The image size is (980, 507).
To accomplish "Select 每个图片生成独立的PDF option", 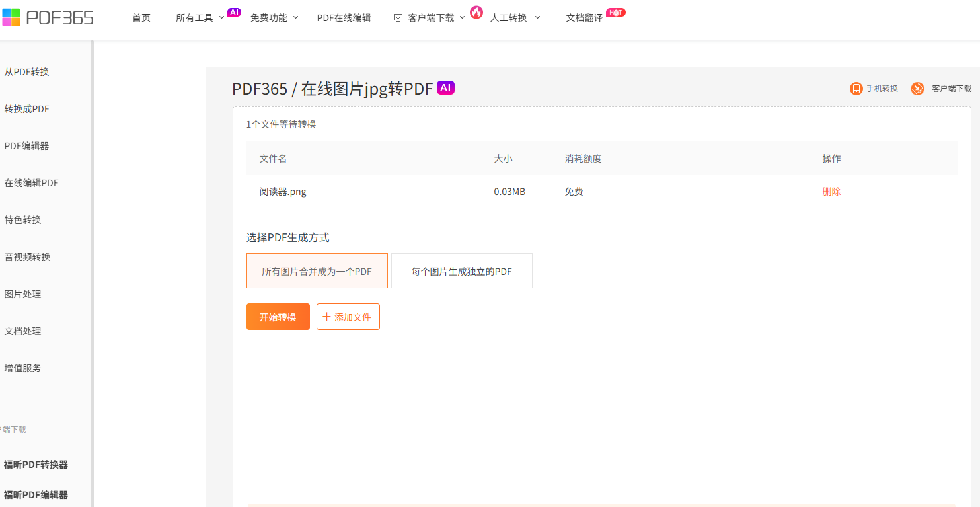I will click(x=462, y=271).
